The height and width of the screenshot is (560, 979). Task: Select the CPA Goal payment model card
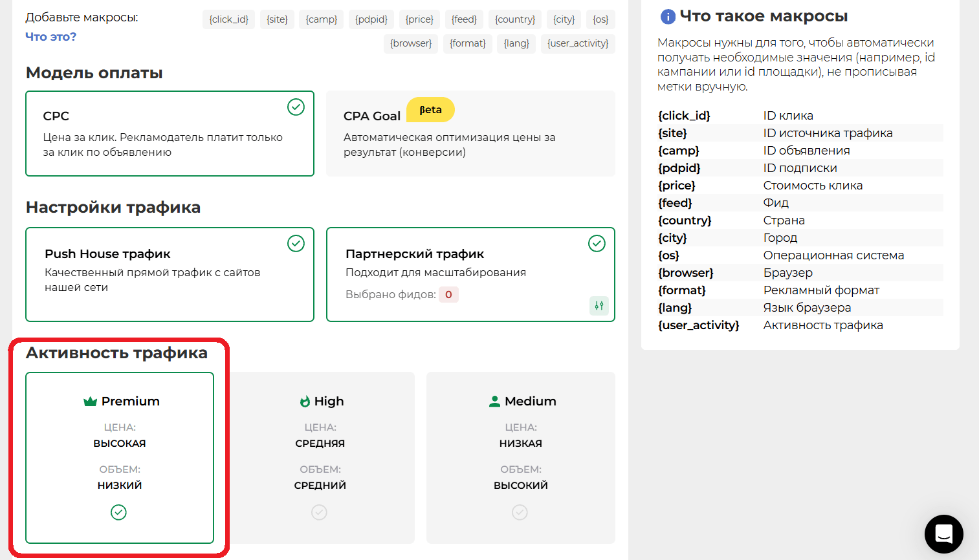[x=470, y=133]
